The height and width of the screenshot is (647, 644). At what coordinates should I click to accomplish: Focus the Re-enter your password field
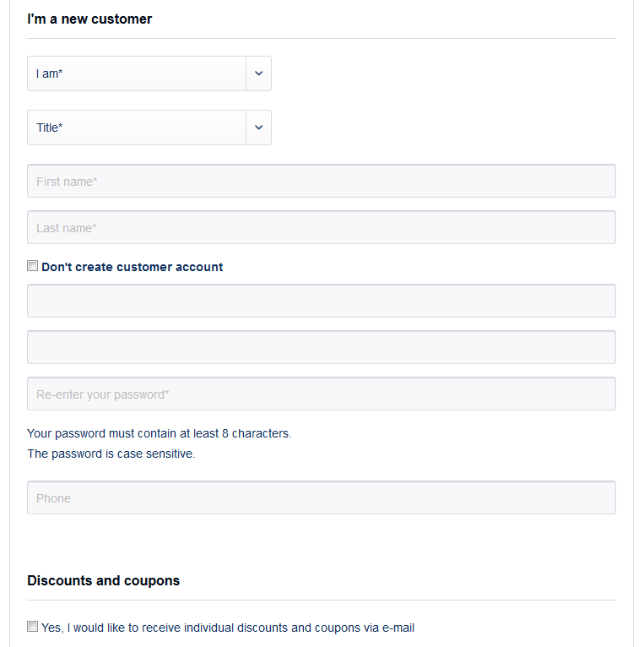322,394
